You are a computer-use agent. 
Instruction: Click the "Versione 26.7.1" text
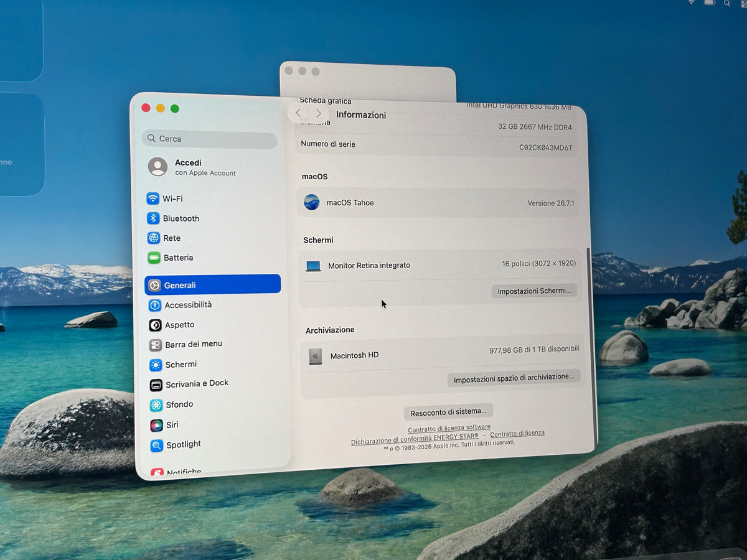551,203
